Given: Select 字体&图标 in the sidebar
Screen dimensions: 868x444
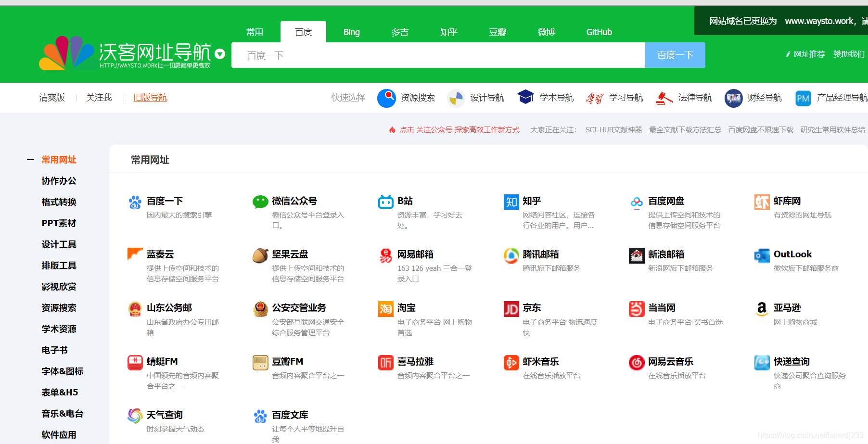Looking at the screenshot, I should click(63, 371).
